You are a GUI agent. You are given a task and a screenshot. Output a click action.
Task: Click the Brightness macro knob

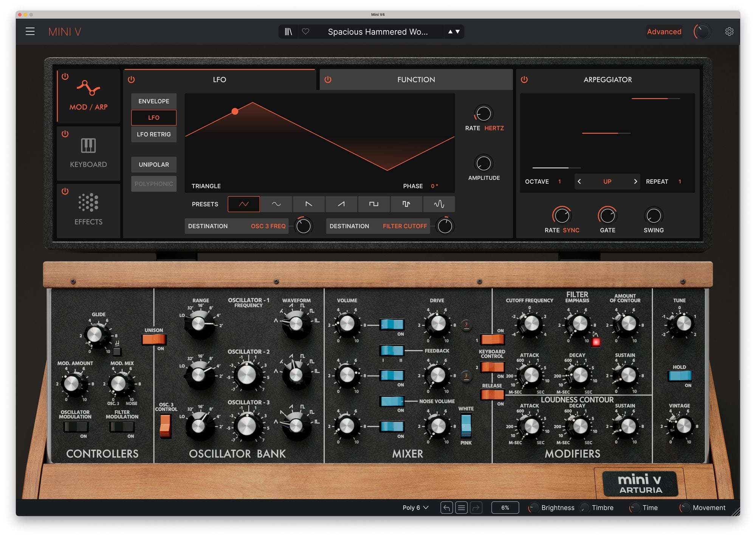(534, 508)
